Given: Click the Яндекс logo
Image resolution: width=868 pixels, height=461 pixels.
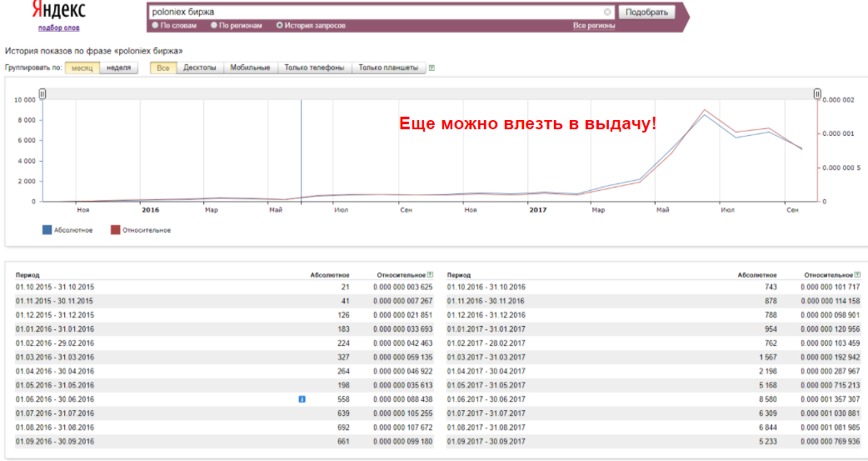Looking at the screenshot, I should coord(57,10).
